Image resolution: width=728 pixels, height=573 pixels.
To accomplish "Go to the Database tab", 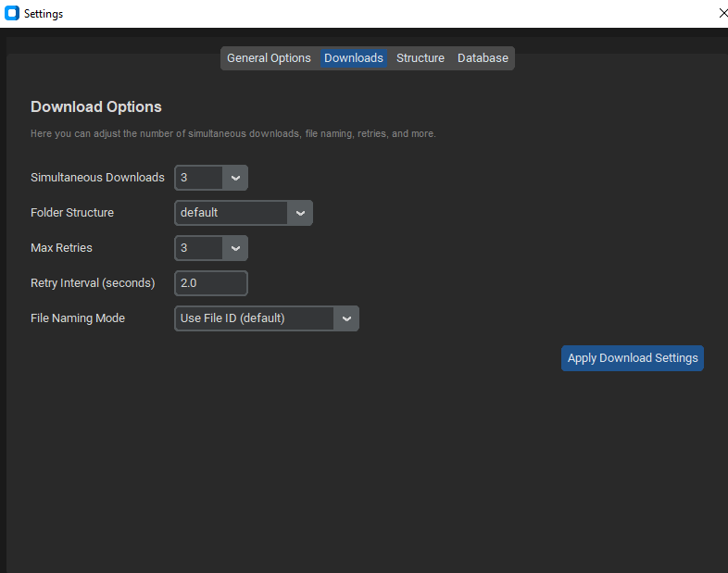I will (483, 58).
